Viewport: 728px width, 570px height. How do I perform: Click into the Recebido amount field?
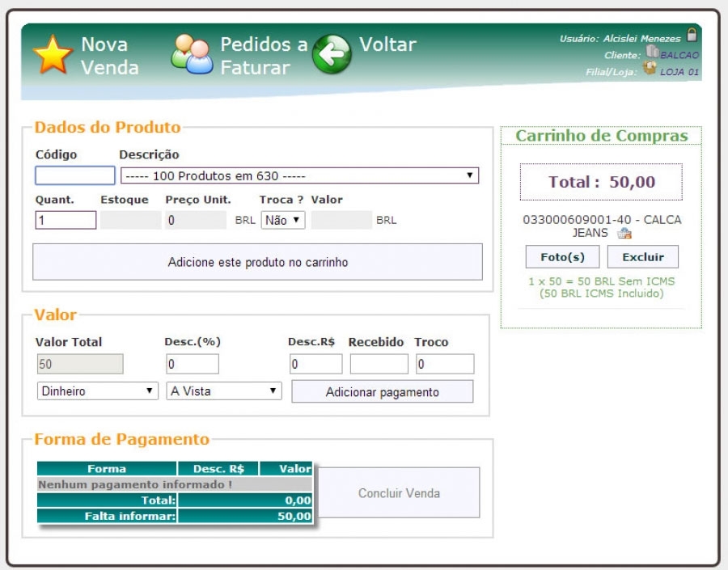379,365
